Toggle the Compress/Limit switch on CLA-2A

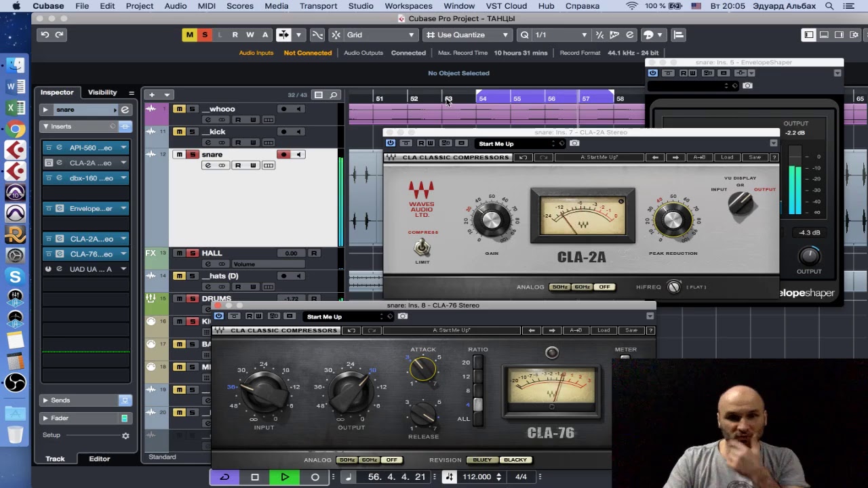coord(422,247)
